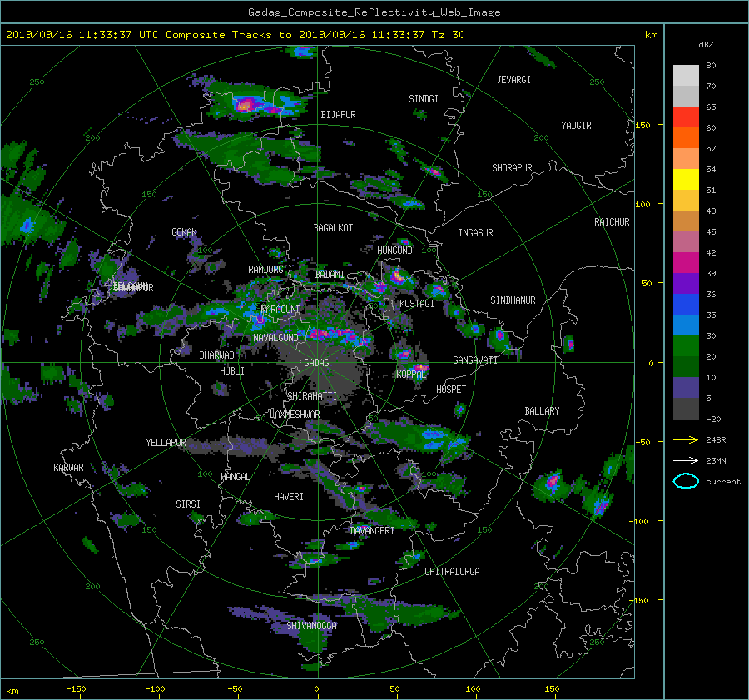
Task: Click the 24SR yellow arrow legend icon
Action: pos(686,440)
